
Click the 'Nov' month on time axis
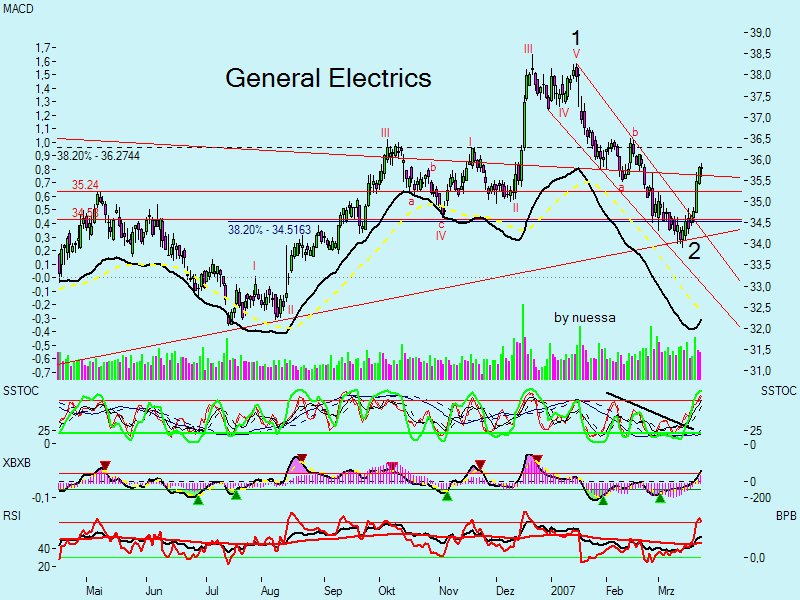tap(448, 591)
